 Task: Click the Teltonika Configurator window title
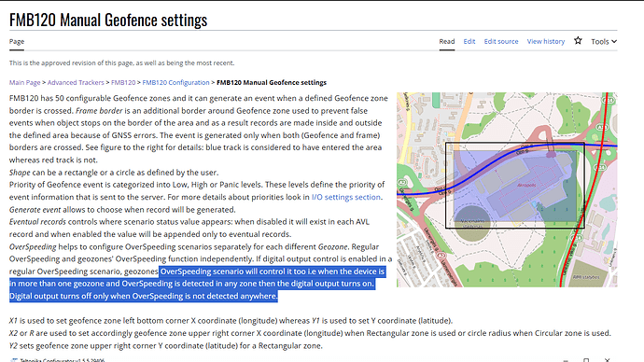62,360
